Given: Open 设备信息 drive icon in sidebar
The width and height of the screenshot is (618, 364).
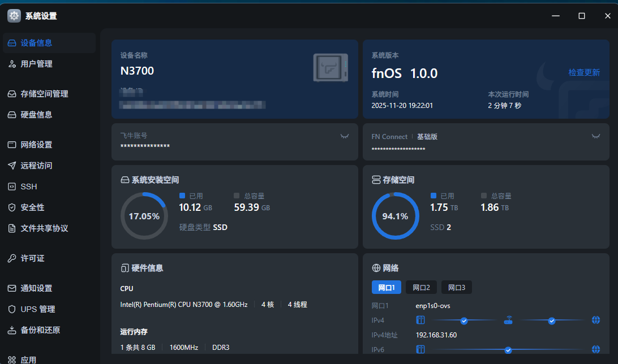Looking at the screenshot, I should pyautogui.click(x=12, y=43).
